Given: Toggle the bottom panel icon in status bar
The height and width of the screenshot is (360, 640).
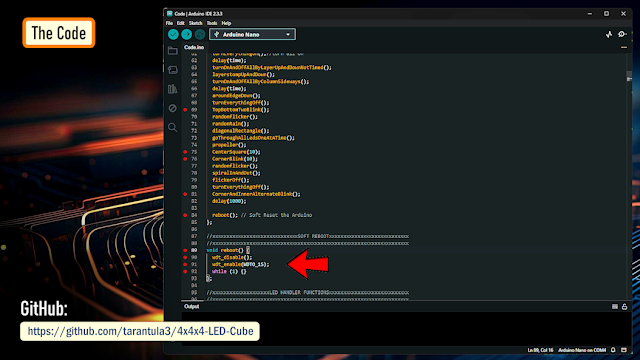Looking at the screenshot, I should tap(624, 350).
